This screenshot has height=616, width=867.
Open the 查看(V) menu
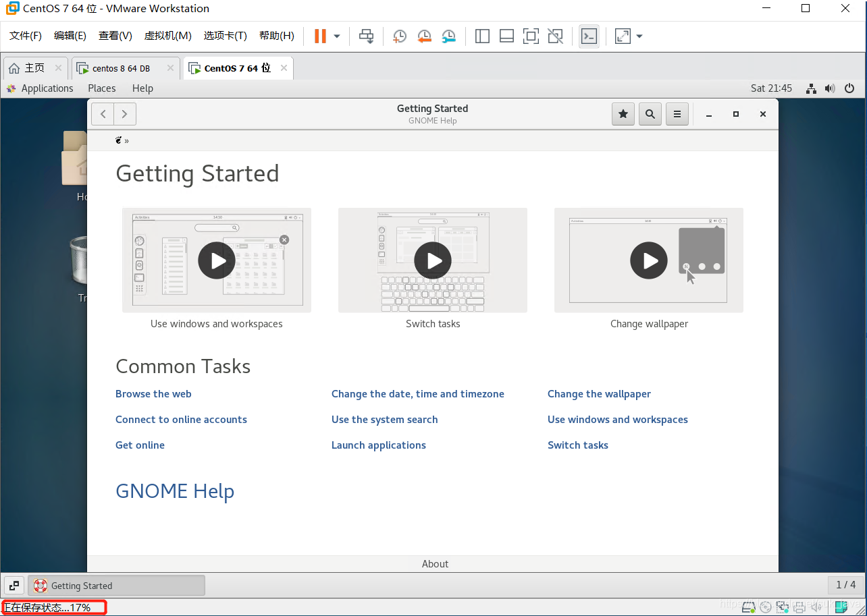click(115, 36)
